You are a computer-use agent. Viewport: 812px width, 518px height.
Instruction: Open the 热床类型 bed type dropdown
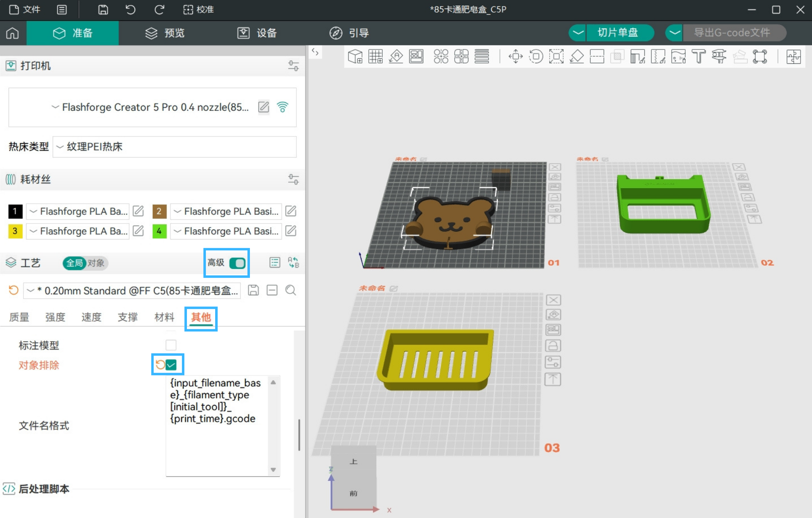click(174, 147)
